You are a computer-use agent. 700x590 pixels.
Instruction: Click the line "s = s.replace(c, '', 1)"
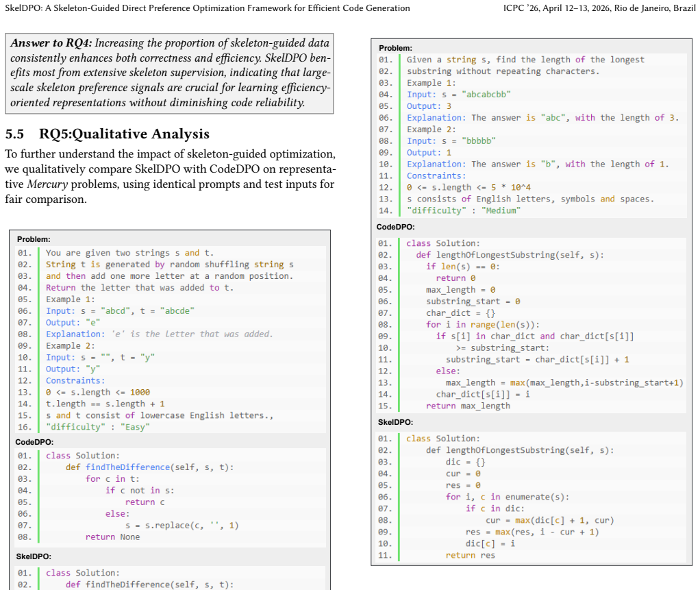point(182,525)
